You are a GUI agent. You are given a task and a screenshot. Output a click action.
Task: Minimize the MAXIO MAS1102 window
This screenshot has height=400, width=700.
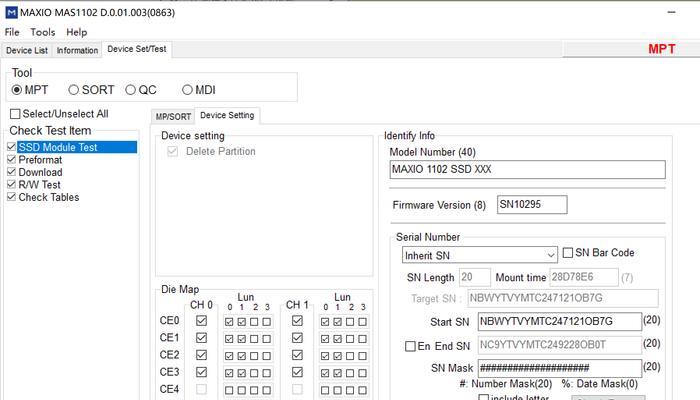click(x=671, y=12)
